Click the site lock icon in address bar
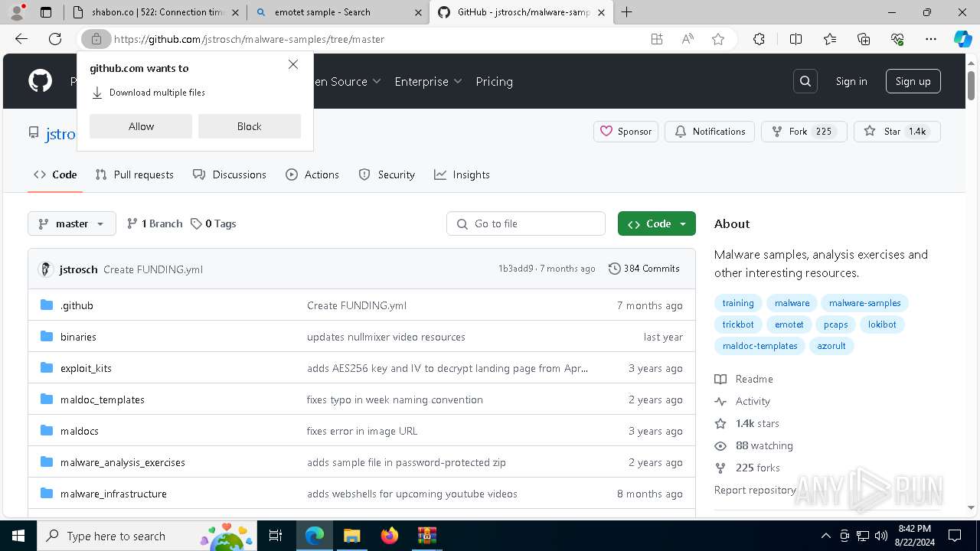The image size is (980, 551). pos(96,39)
